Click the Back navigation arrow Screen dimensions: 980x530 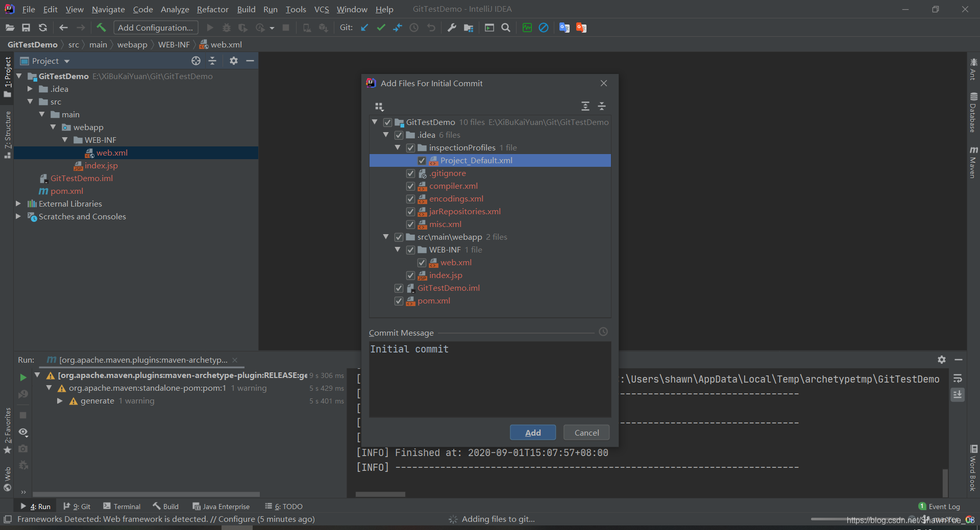(x=63, y=28)
